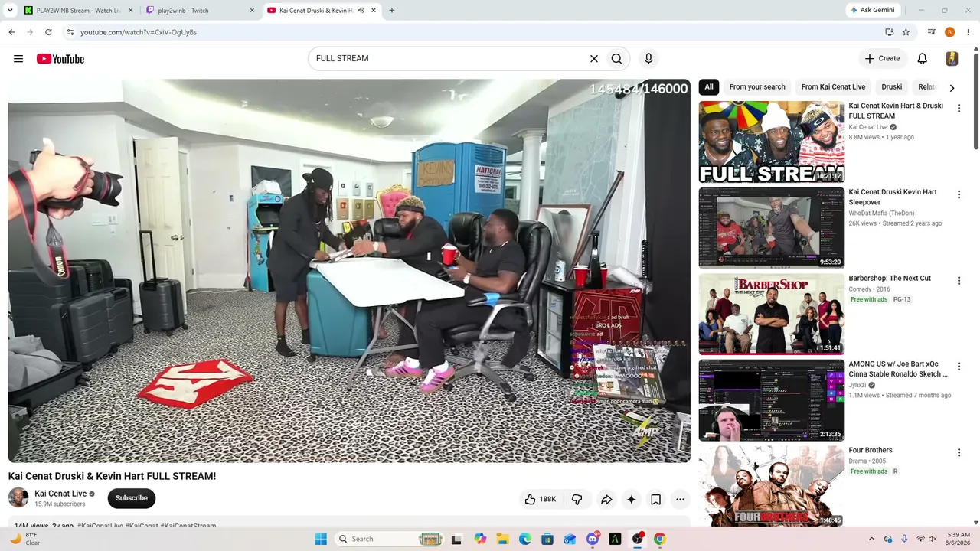Open Kai Cenat Druski Kevin Hart Sleepover thumbnail
Screen dimensions: 980x551
click(772, 228)
